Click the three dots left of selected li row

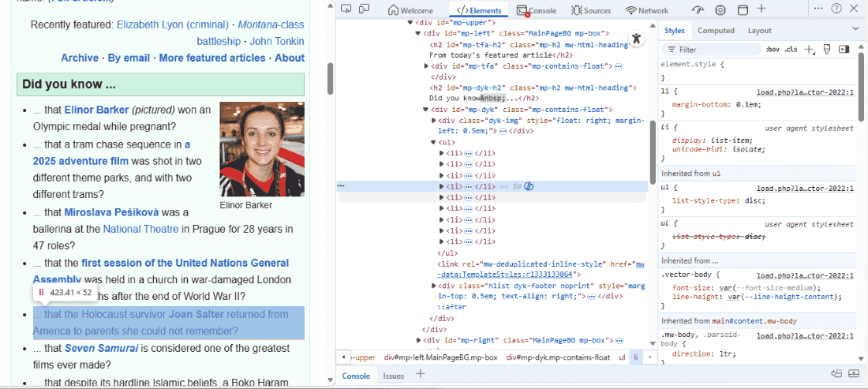(x=342, y=186)
